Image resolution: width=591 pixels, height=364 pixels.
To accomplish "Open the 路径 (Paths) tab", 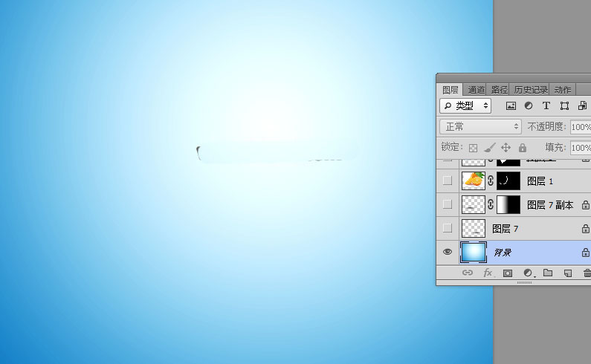I will [499, 90].
